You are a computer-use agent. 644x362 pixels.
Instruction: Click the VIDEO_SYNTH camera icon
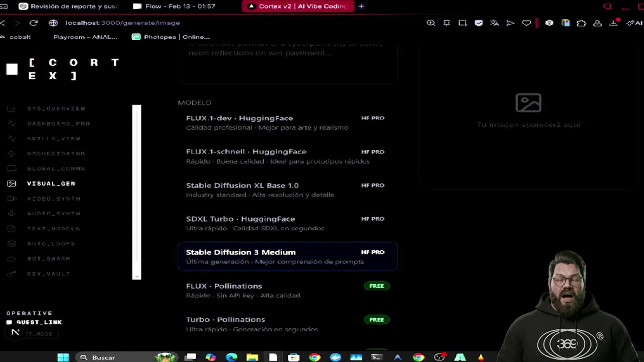pyautogui.click(x=12, y=199)
